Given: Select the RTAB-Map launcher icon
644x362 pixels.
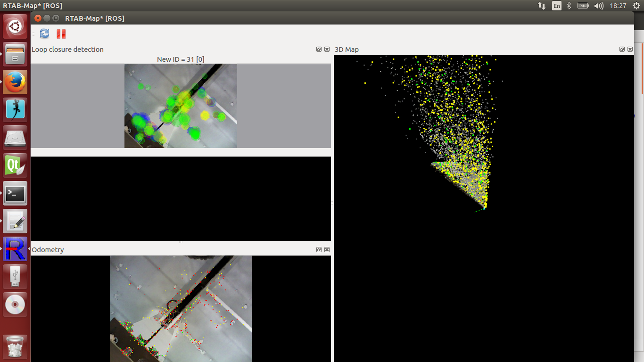Looking at the screenshot, I should [15, 249].
